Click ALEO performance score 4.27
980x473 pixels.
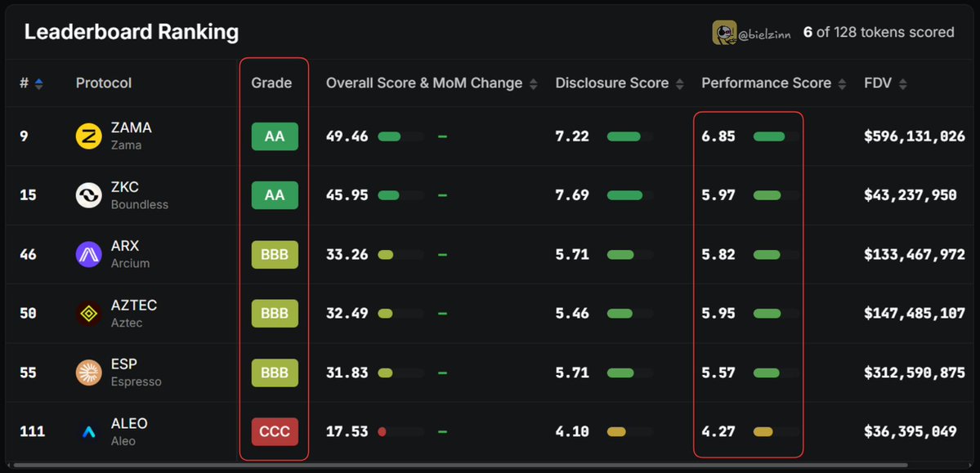(x=718, y=432)
